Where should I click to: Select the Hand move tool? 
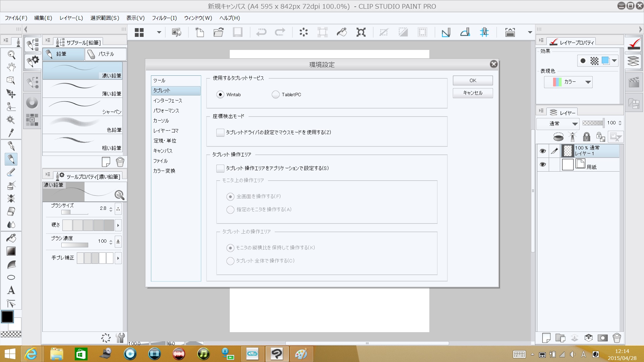pyautogui.click(x=11, y=67)
